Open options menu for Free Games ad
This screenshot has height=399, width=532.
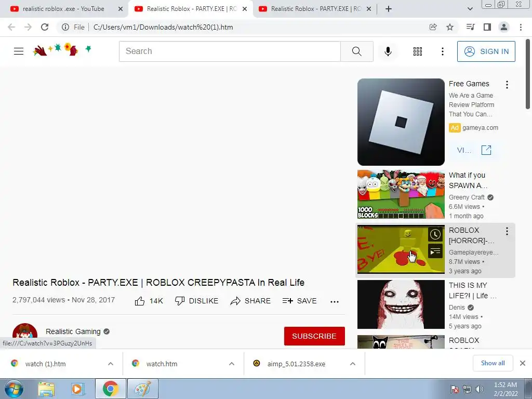pyautogui.click(x=507, y=85)
